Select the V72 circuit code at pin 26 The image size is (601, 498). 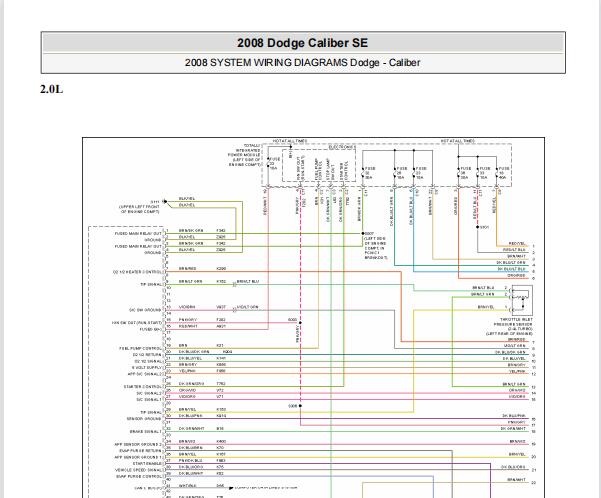point(220,390)
